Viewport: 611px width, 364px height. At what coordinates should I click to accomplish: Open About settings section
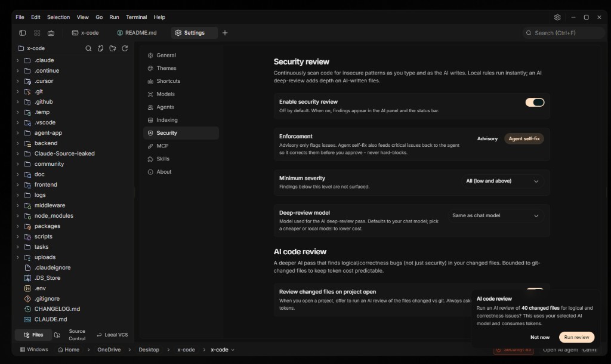click(181, 172)
